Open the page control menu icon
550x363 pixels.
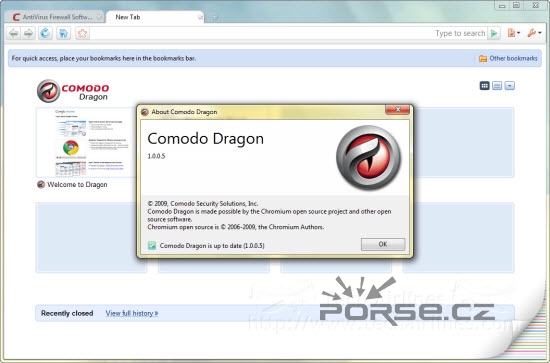click(x=514, y=33)
